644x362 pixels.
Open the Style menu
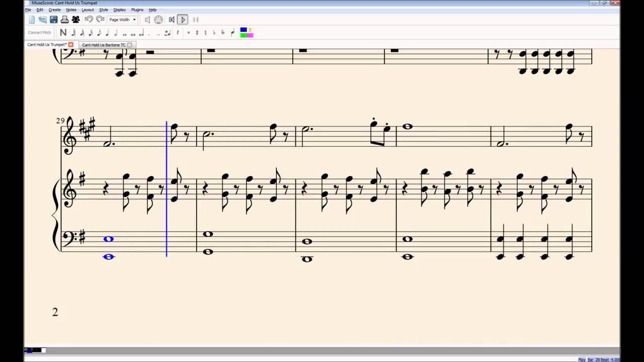coord(103,10)
